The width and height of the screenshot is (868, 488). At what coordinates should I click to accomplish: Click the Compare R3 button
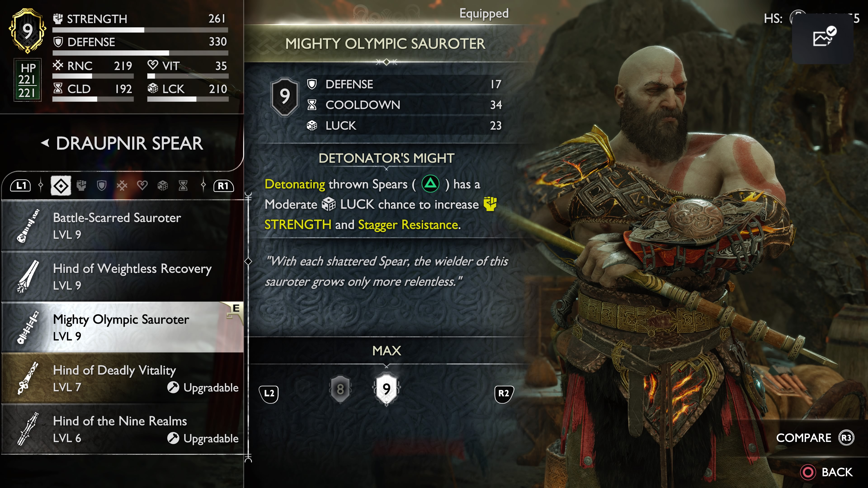point(815,438)
